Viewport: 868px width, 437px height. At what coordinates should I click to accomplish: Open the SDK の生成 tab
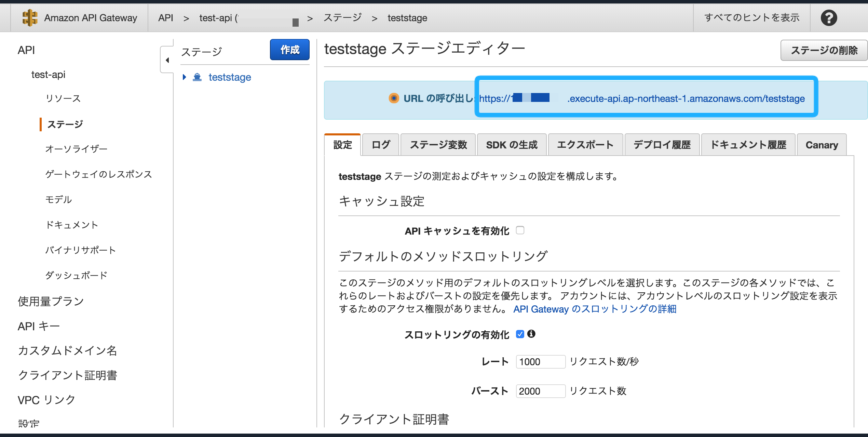pos(512,145)
